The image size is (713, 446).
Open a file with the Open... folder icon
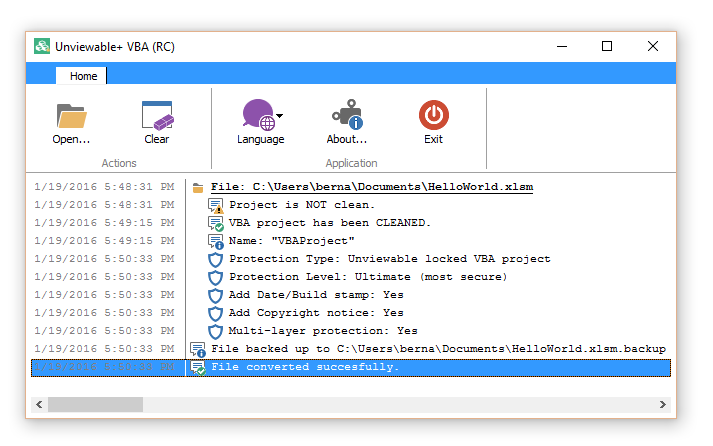tap(71, 116)
